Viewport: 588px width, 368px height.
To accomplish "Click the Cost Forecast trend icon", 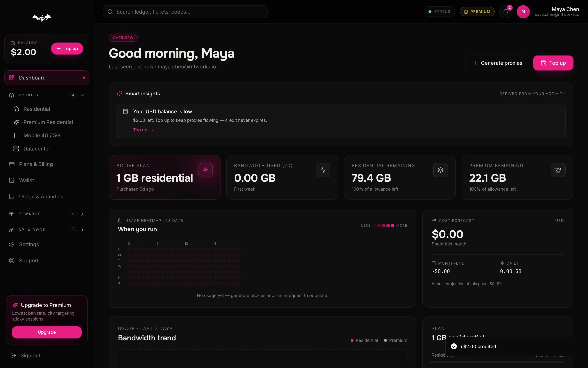I will [x=434, y=220].
